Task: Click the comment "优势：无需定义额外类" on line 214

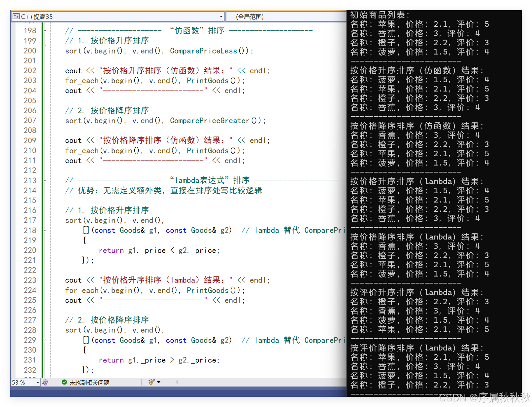Action: tap(120, 190)
